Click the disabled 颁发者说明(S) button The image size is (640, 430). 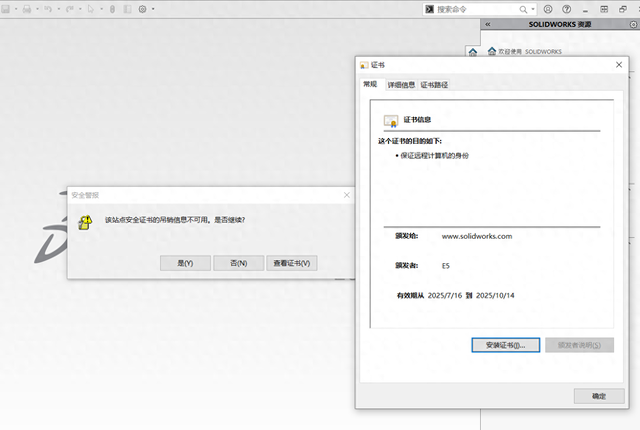click(580, 345)
